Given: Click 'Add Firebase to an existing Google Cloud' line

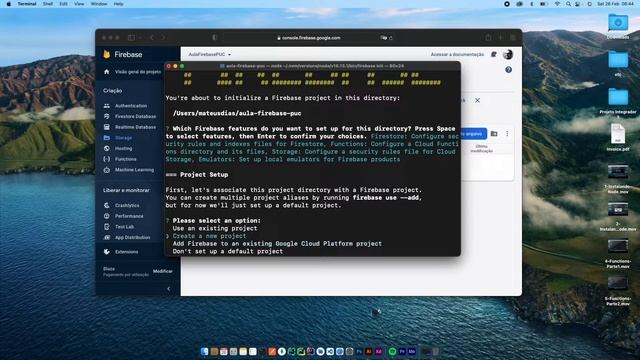Looking at the screenshot, I should click(x=277, y=244).
